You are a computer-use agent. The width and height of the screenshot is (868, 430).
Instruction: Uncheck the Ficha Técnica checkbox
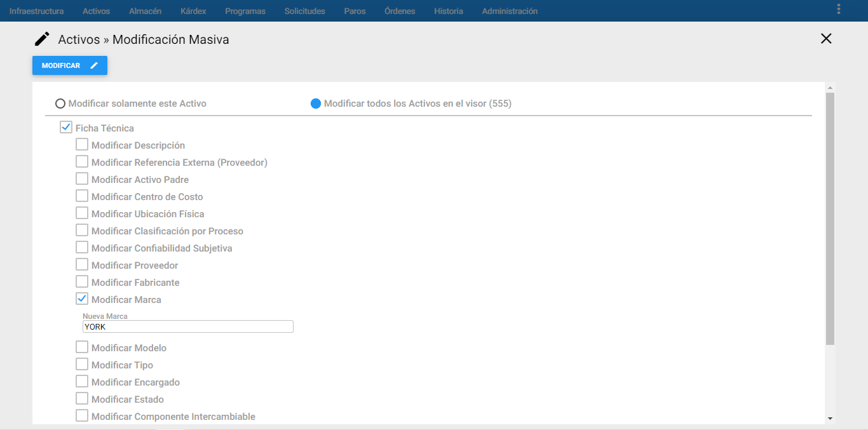[x=66, y=127]
